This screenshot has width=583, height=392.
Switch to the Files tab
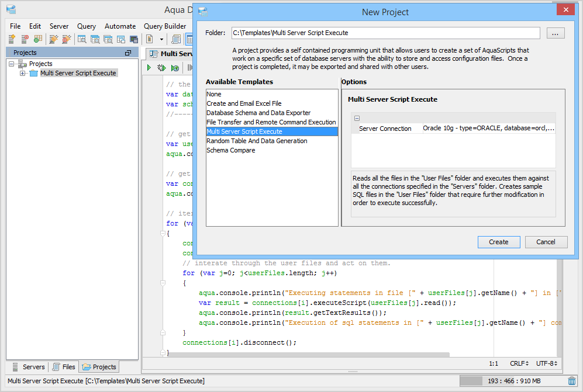coord(64,367)
